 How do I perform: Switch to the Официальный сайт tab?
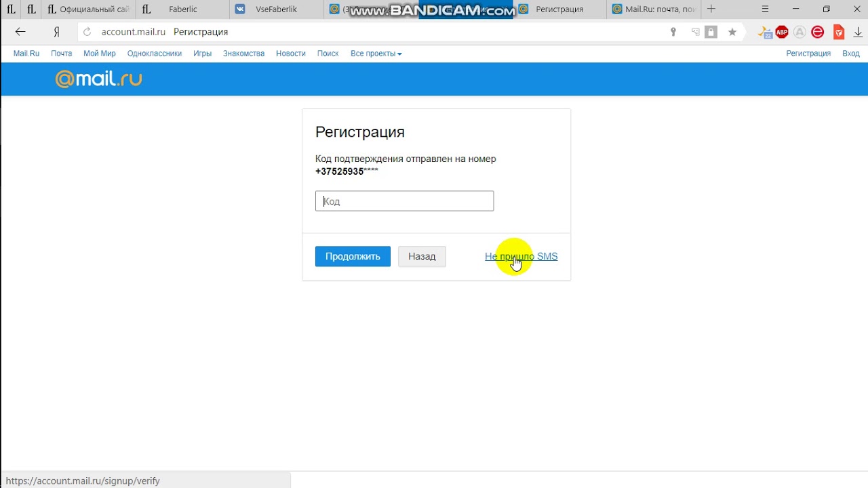pos(88,9)
